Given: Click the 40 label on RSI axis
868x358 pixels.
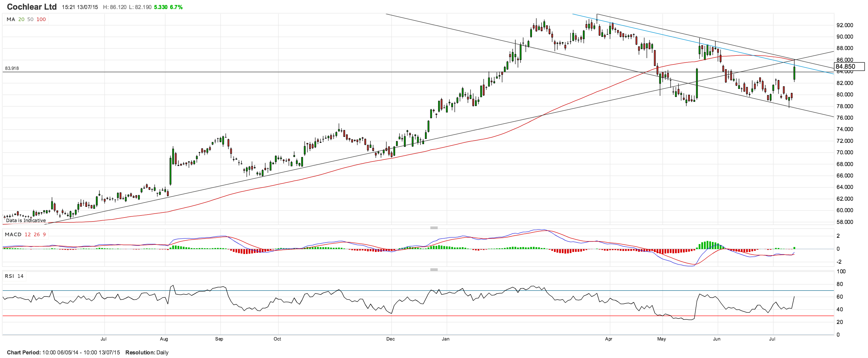Looking at the screenshot, I should (840, 309).
